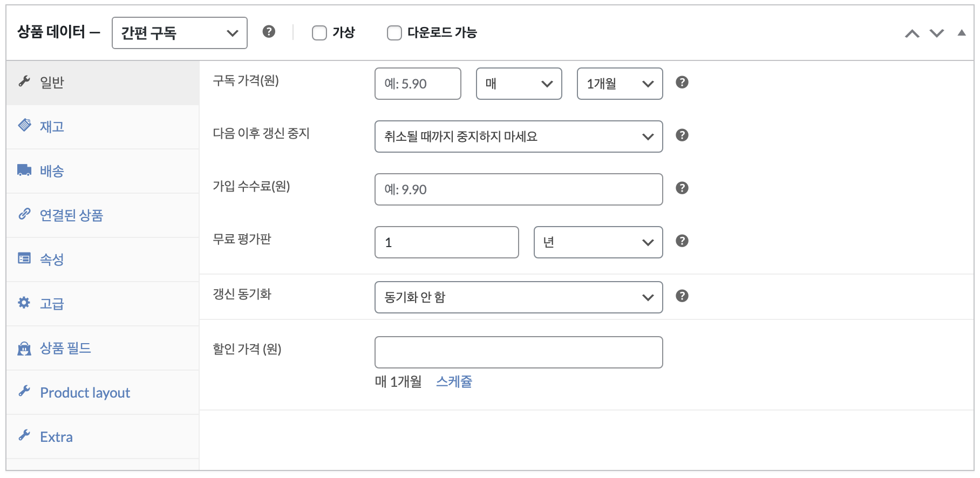Screen dimensions: 980x478
Task: Click help icon beside 무료 평가판 row
Action: click(682, 241)
